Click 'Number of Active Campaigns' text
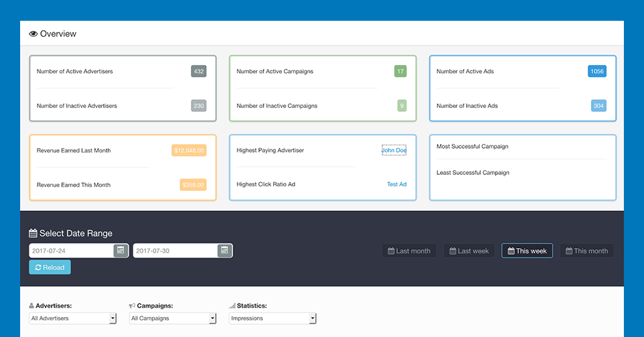 click(275, 71)
